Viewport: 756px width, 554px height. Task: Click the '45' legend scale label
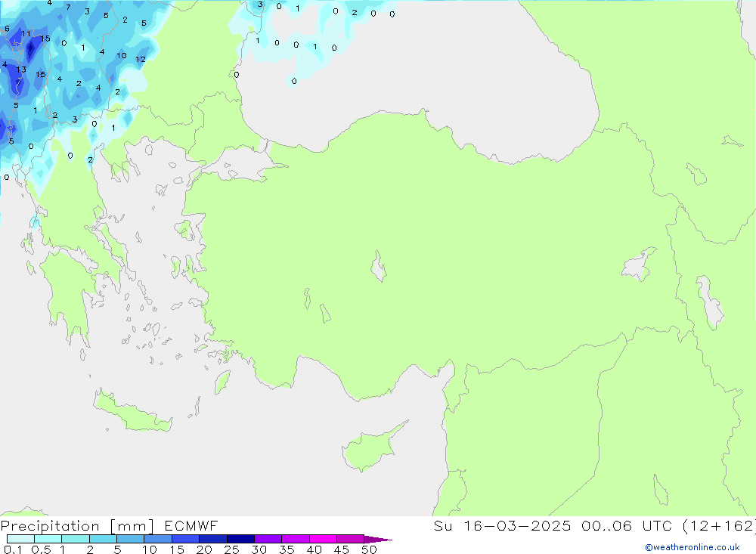point(342,549)
